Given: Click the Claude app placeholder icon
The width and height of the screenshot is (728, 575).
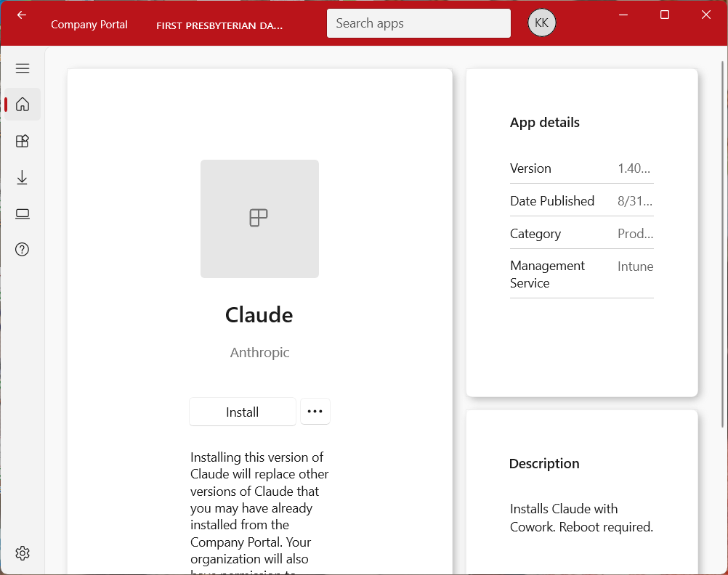Looking at the screenshot, I should 259,219.
